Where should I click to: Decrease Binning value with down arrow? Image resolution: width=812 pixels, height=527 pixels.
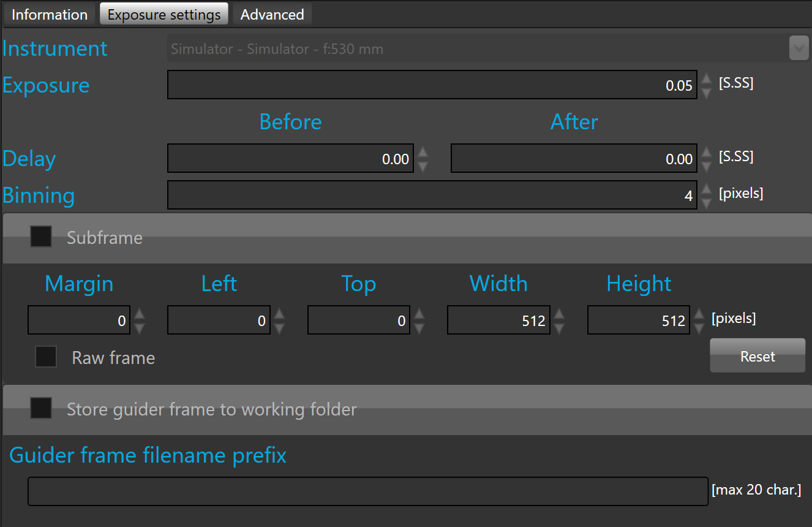[706, 202]
